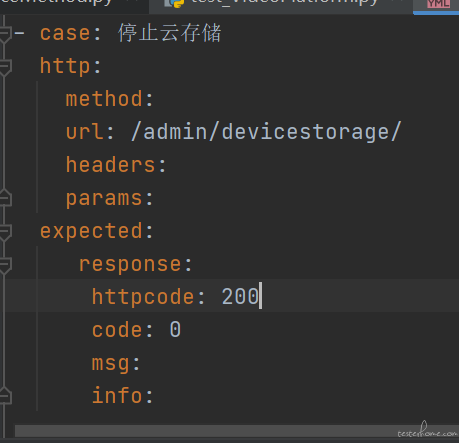The image size is (459, 443).
Task: Collapse the response block fold marker
Action: click(x=6, y=266)
